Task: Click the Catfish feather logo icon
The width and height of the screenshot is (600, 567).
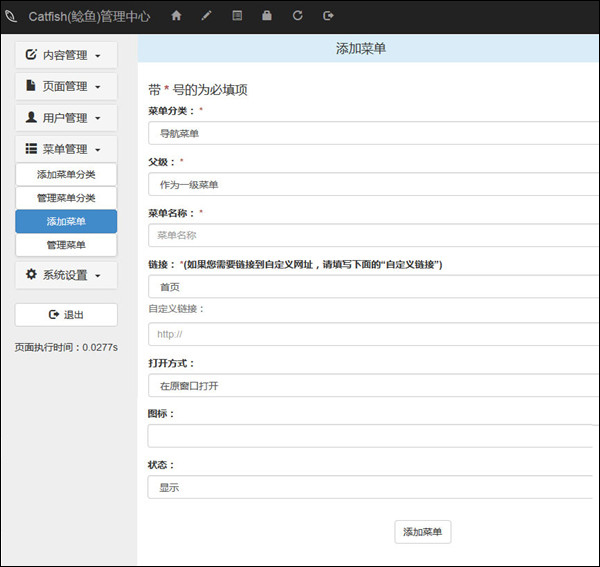Action: (x=12, y=16)
